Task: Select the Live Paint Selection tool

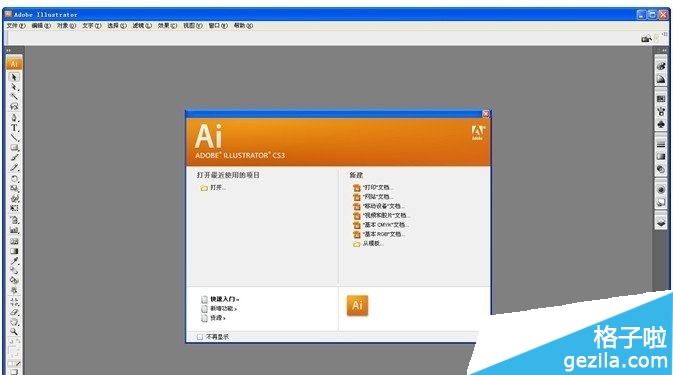Action: tap(14, 290)
